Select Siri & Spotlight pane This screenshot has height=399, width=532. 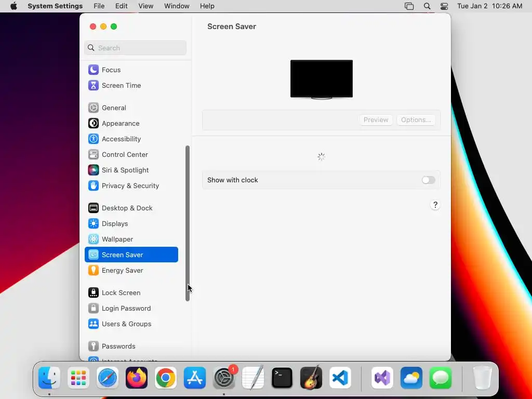coord(131,170)
